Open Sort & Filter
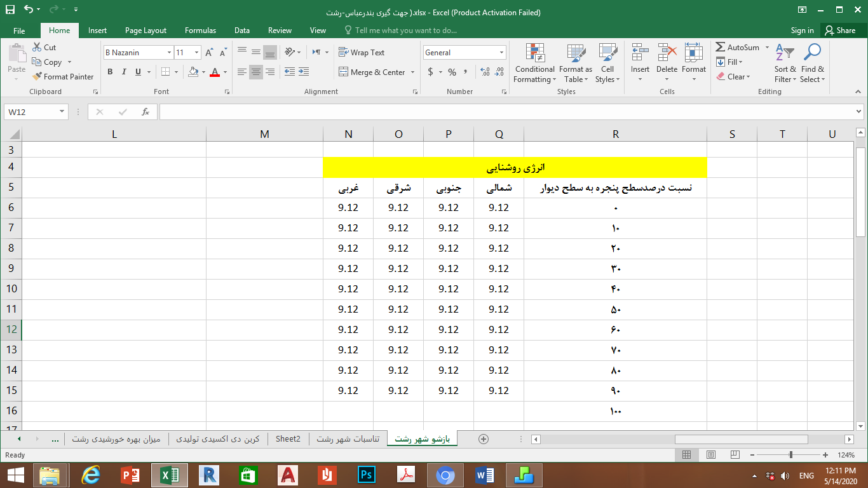Image resolution: width=868 pixels, height=488 pixels. click(785, 64)
